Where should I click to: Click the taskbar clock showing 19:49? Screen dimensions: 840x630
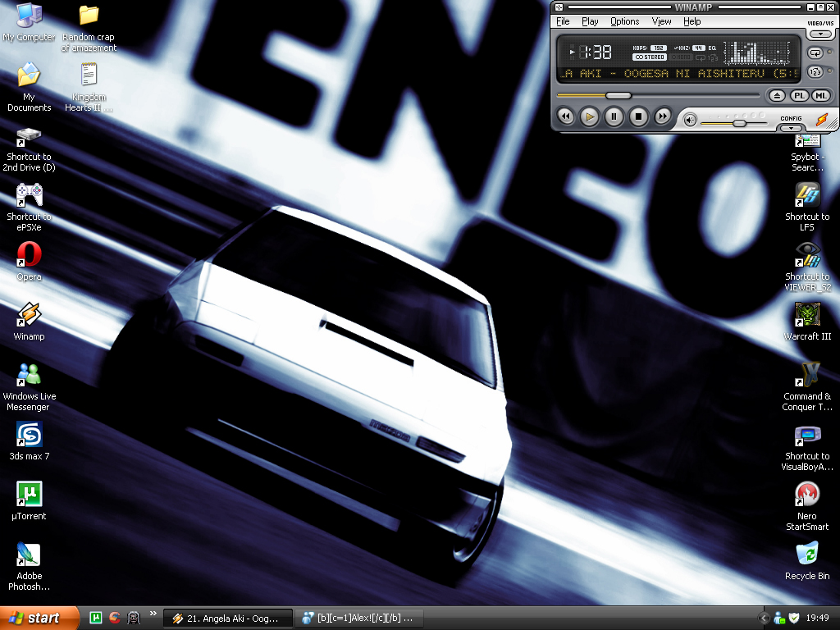818,619
